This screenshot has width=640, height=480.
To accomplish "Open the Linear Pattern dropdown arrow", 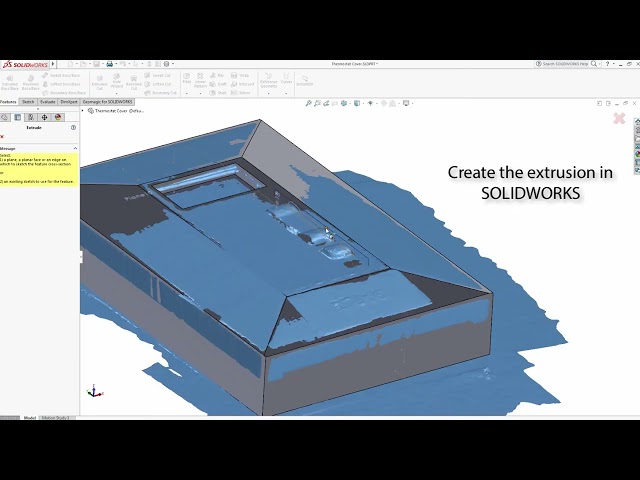I will coord(200,93).
